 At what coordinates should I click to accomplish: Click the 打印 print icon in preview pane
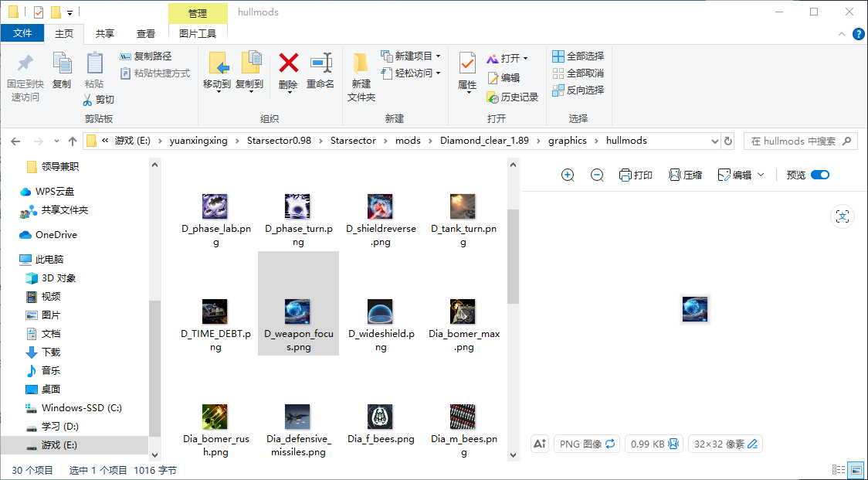point(636,175)
